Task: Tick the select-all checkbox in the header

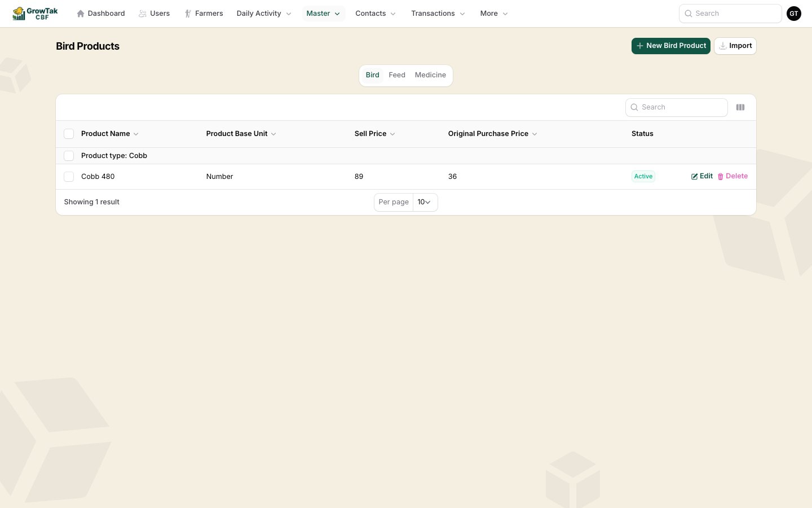Action: click(x=69, y=134)
